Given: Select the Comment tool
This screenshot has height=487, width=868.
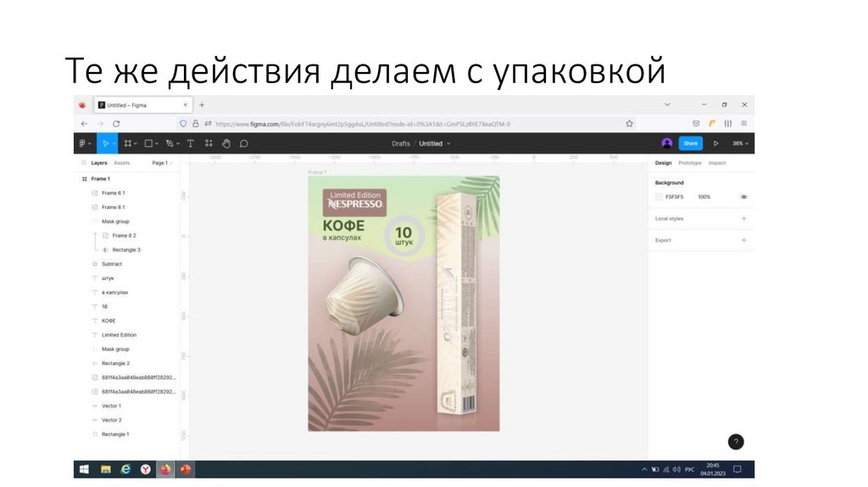Looking at the screenshot, I should [x=243, y=143].
